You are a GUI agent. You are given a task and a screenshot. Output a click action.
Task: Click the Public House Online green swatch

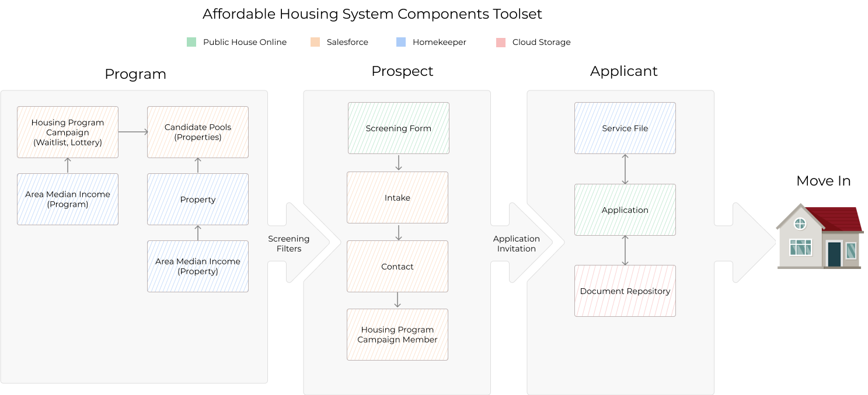tap(191, 42)
